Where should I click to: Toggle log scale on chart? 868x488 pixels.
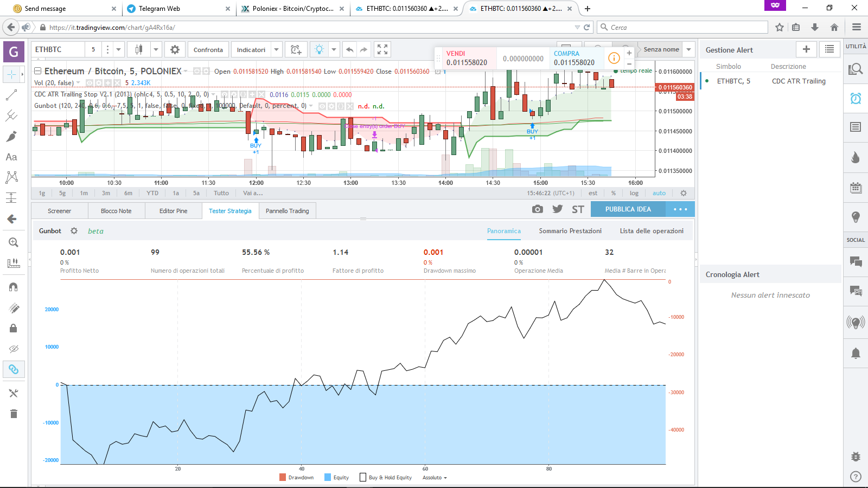634,193
